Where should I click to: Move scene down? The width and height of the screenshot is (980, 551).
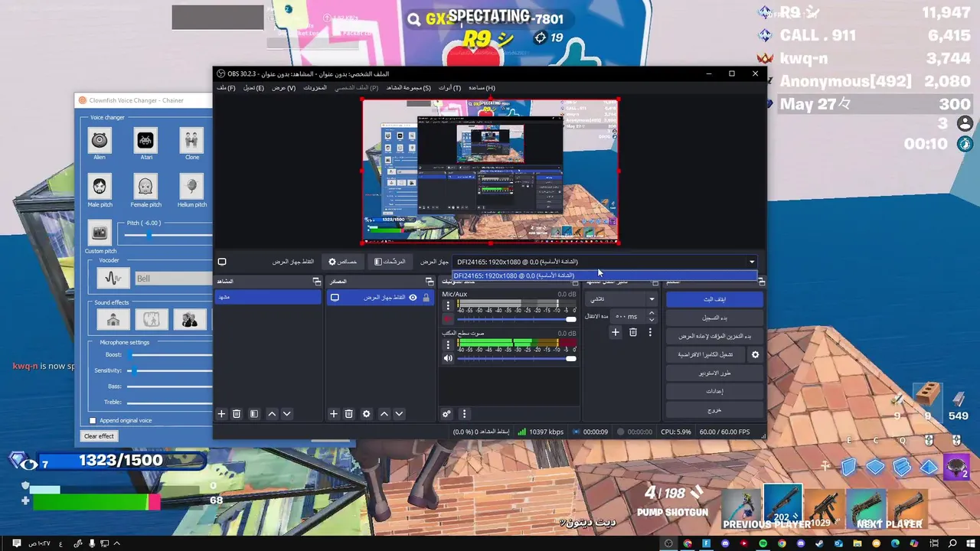(287, 414)
